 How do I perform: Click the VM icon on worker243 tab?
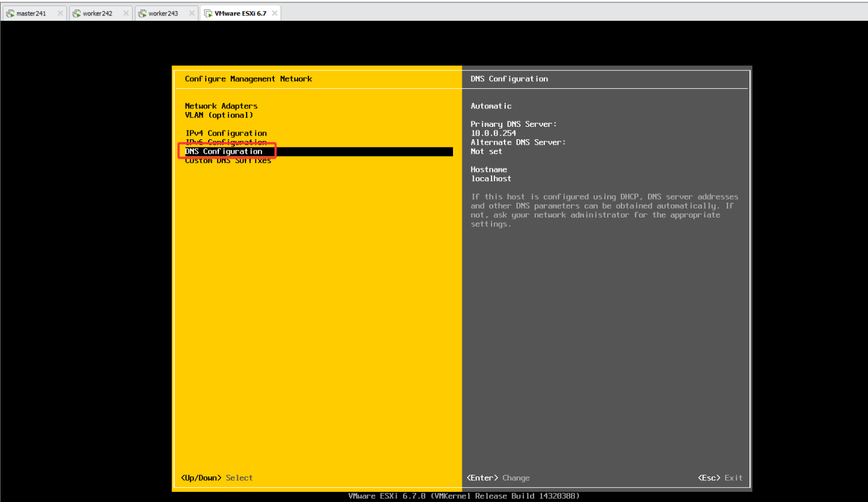pyautogui.click(x=142, y=13)
